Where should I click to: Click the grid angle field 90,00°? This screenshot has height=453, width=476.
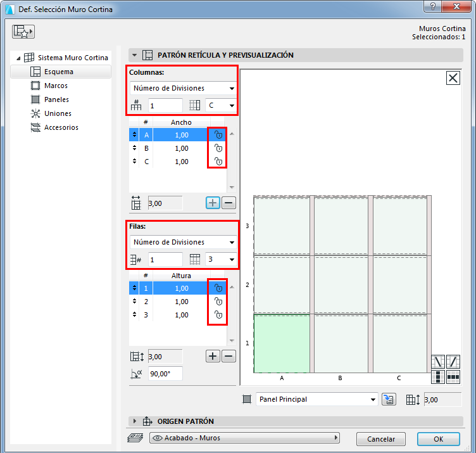[x=165, y=374]
